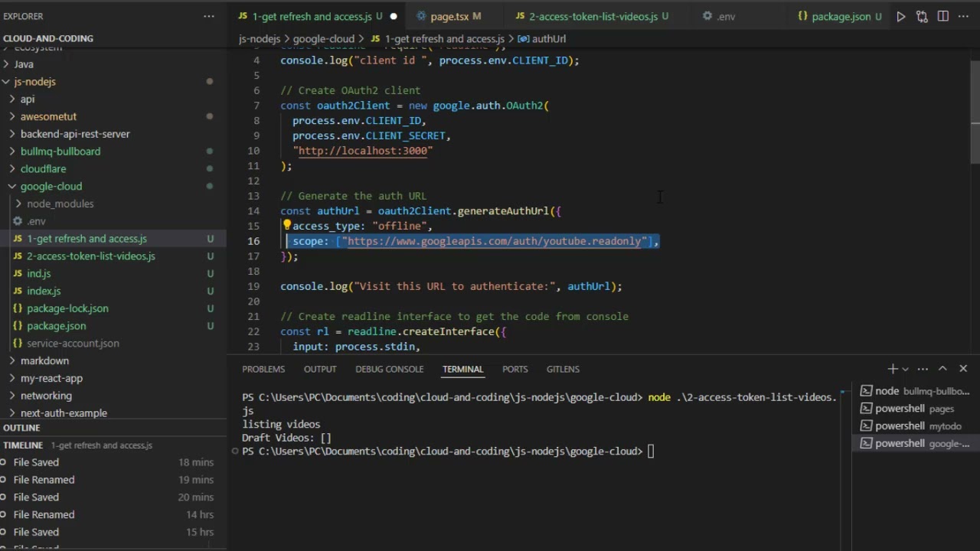Expand the cloudflare folder
This screenshot has height=551, width=980.
coord(113,168)
